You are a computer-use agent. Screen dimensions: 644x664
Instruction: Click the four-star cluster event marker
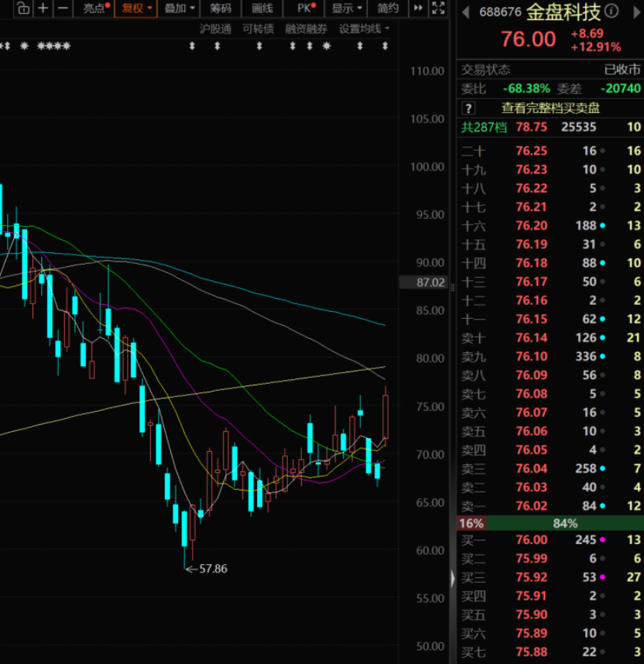click(54, 46)
